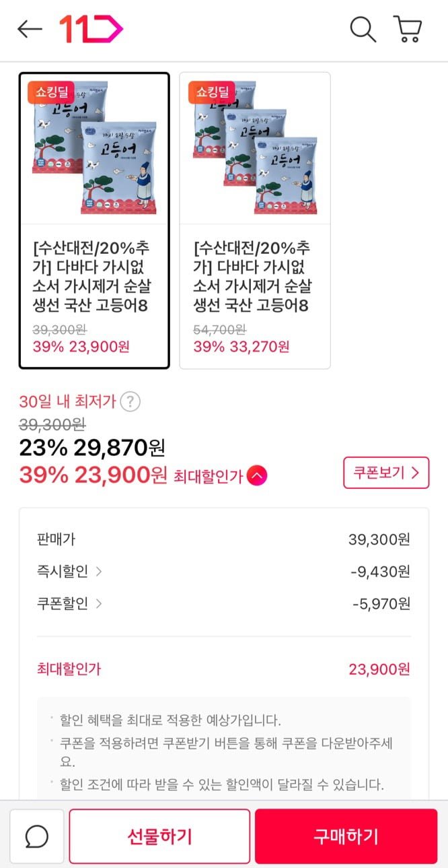Open the 33,270원 product title text
This screenshot has height=868, width=448.
(x=253, y=276)
